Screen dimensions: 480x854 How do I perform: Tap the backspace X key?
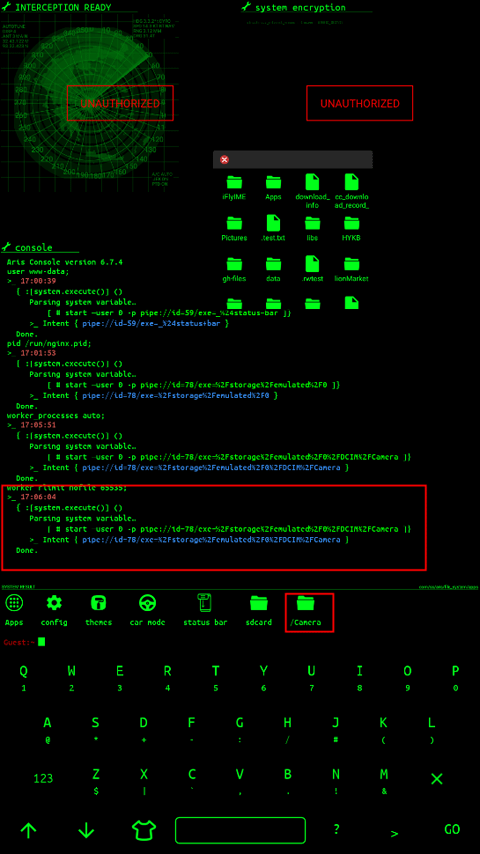coord(436,779)
